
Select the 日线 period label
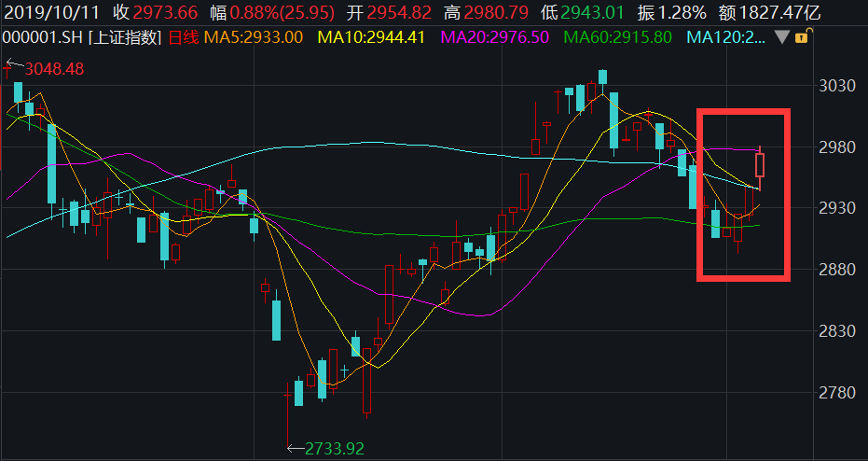[x=183, y=37]
